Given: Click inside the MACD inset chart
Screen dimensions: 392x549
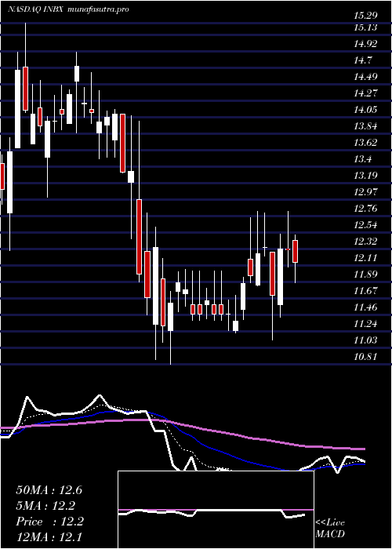Looking at the screenshot, I should 216,510.
